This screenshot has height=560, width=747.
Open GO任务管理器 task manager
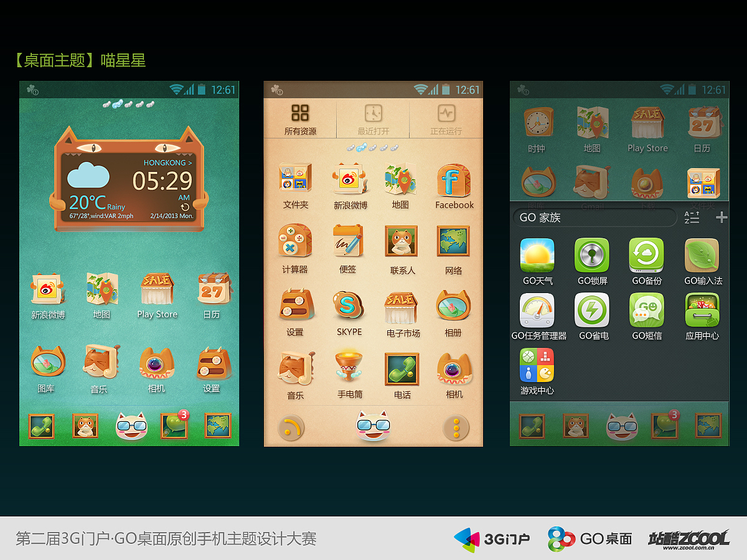[x=537, y=310]
